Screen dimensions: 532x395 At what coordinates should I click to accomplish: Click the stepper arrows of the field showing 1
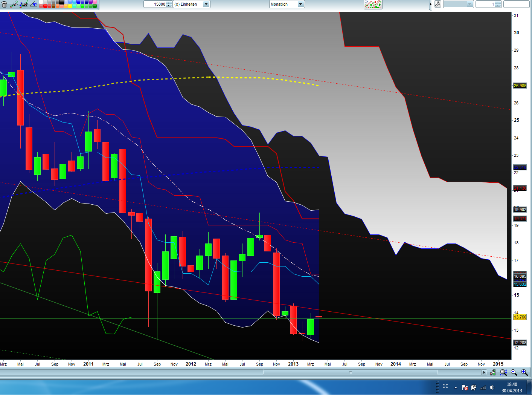click(498, 4)
